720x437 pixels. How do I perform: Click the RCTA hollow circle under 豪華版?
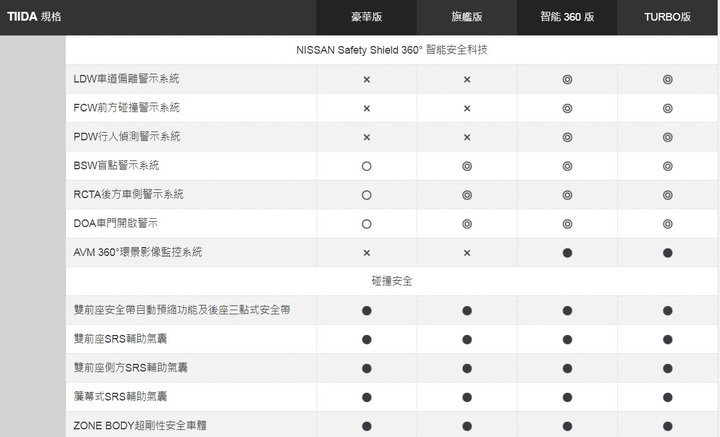pyautogui.click(x=366, y=195)
